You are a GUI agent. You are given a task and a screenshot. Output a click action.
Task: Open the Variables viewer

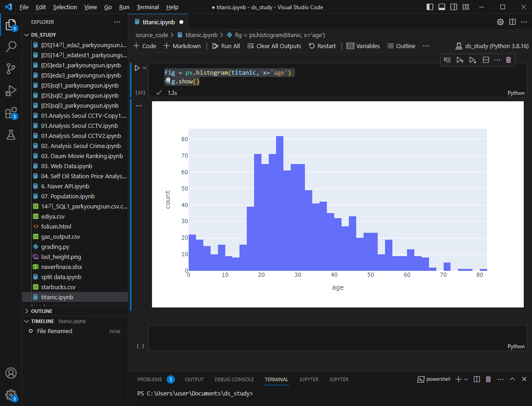(x=363, y=46)
